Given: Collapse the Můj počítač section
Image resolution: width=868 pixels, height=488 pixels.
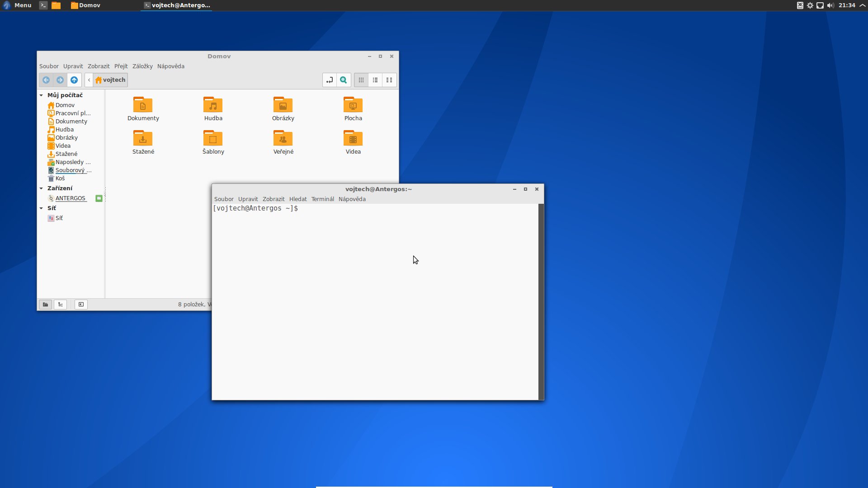Looking at the screenshot, I should (x=41, y=95).
